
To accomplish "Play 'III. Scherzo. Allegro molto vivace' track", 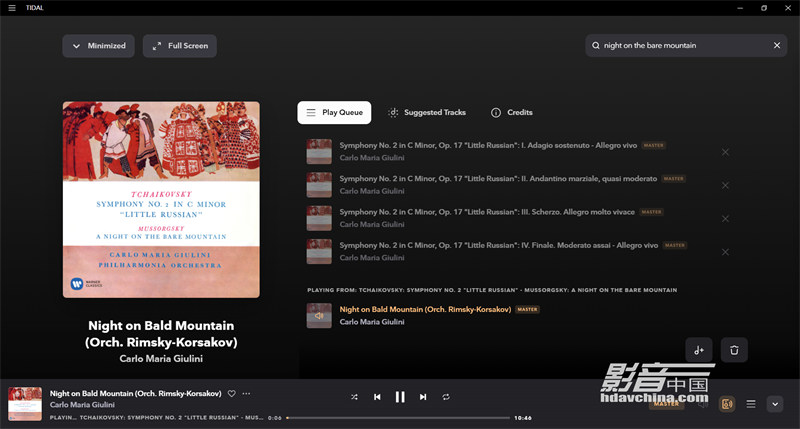I will (487, 212).
